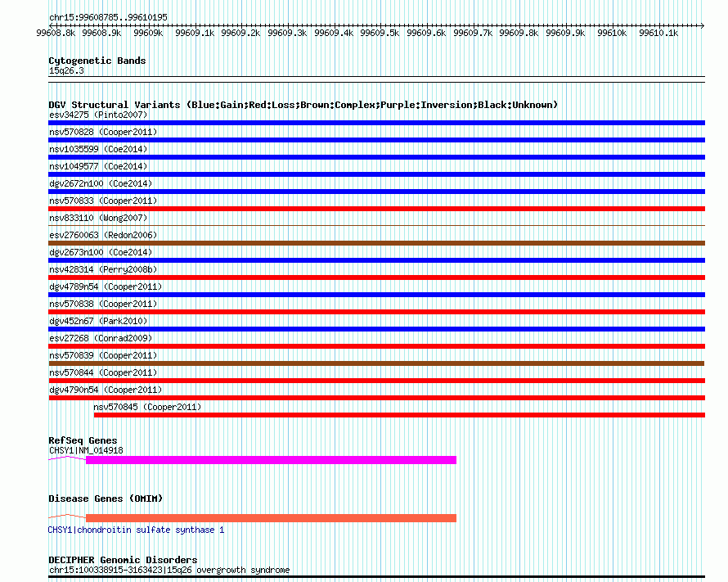Click the brown nsv570839 (Cooper2011) bar

(x=376, y=363)
